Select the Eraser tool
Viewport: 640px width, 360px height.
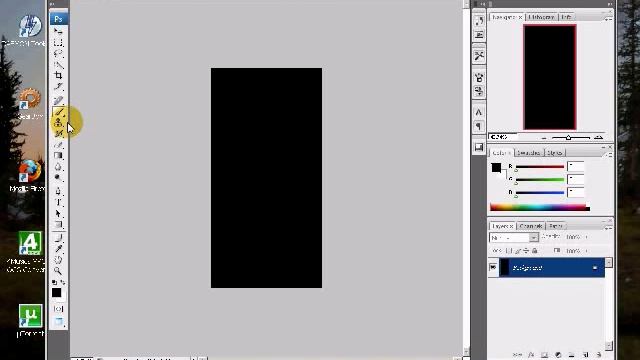(x=58, y=144)
